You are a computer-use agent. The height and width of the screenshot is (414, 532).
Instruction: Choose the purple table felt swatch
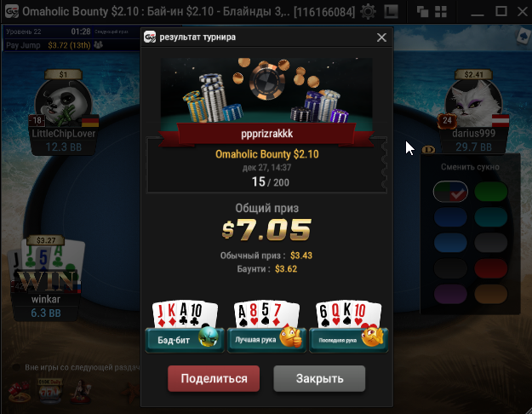(x=450, y=294)
